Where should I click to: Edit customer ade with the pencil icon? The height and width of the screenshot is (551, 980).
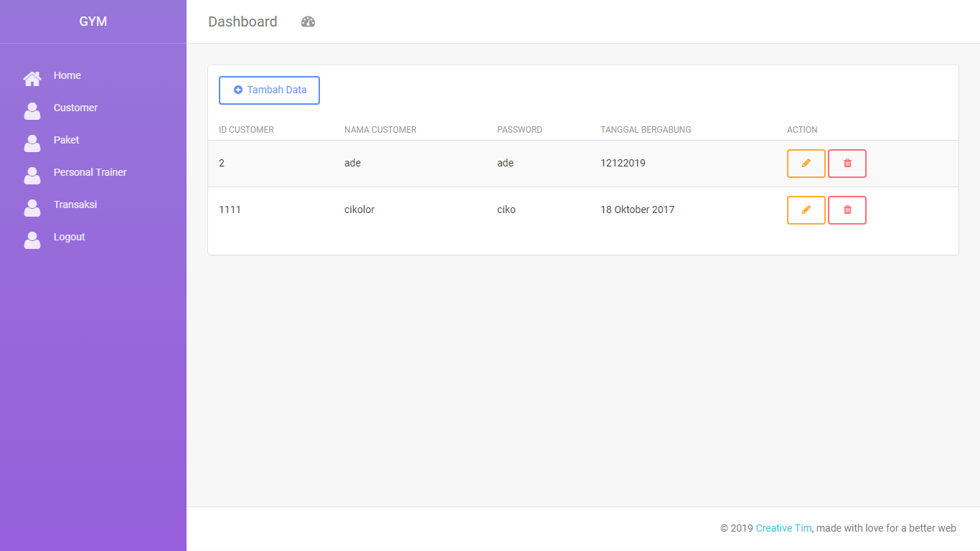(x=806, y=164)
